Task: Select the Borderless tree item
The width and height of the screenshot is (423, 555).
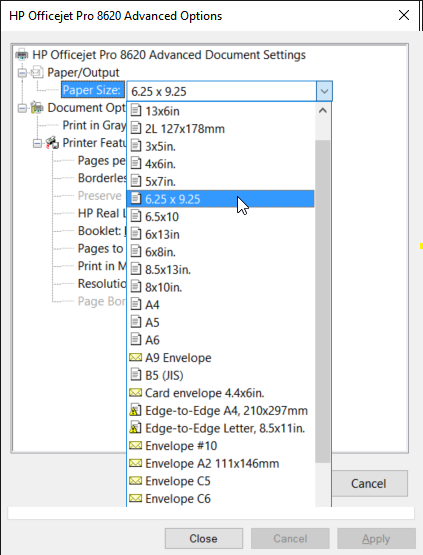Action: (x=102, y=178)
